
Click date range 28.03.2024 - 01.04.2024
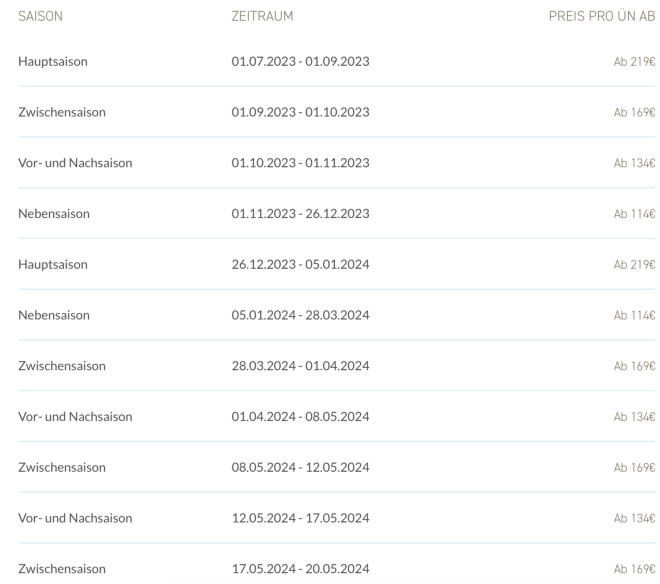tap(301, 366)
